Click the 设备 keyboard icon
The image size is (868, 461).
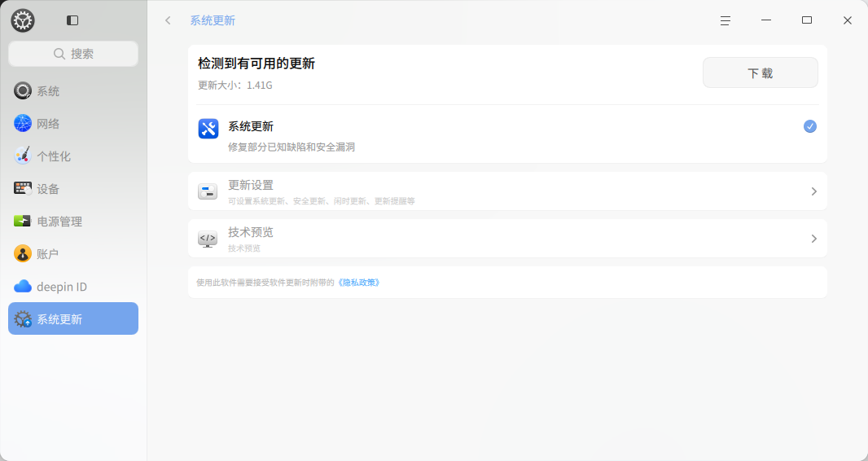pyautogui.click(x=23, y=188)
